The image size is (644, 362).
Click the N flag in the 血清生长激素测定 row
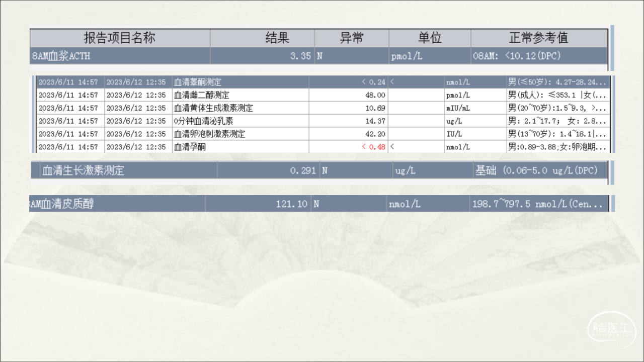tap(325, 170)
